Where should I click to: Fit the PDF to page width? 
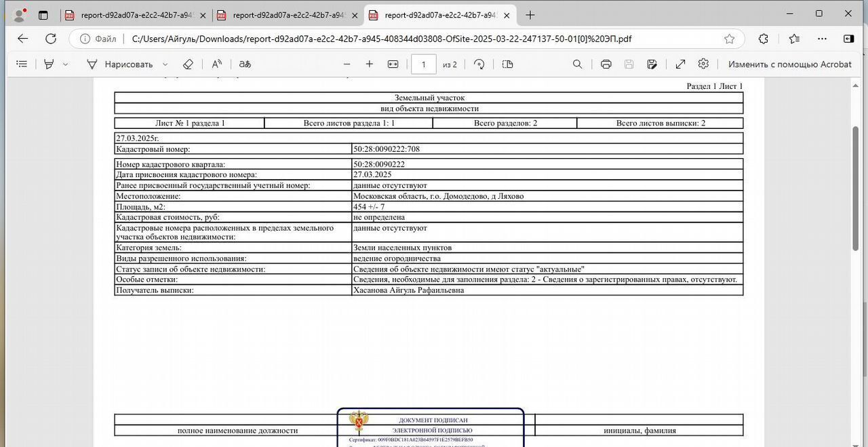point(393,64)
